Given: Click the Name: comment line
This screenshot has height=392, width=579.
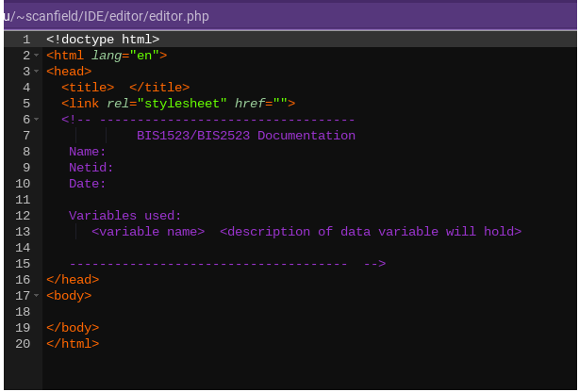Looking at the screenshot, I should click(x=88, y=152).
